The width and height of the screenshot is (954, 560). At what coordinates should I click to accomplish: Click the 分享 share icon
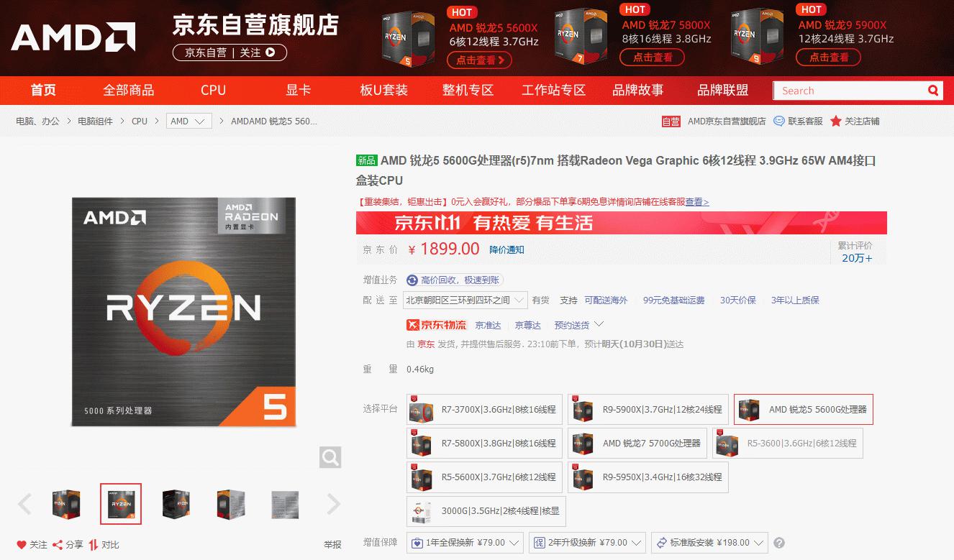click(58, 545)
